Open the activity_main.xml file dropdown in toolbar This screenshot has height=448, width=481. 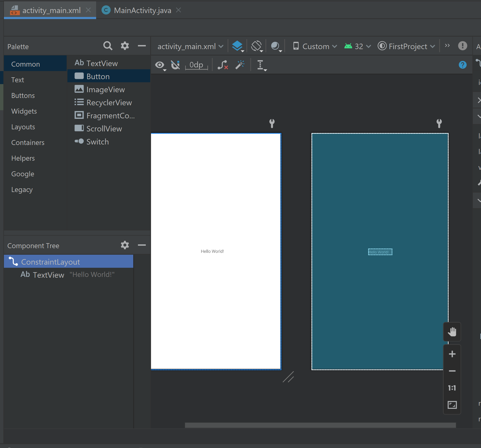point(190,46)
